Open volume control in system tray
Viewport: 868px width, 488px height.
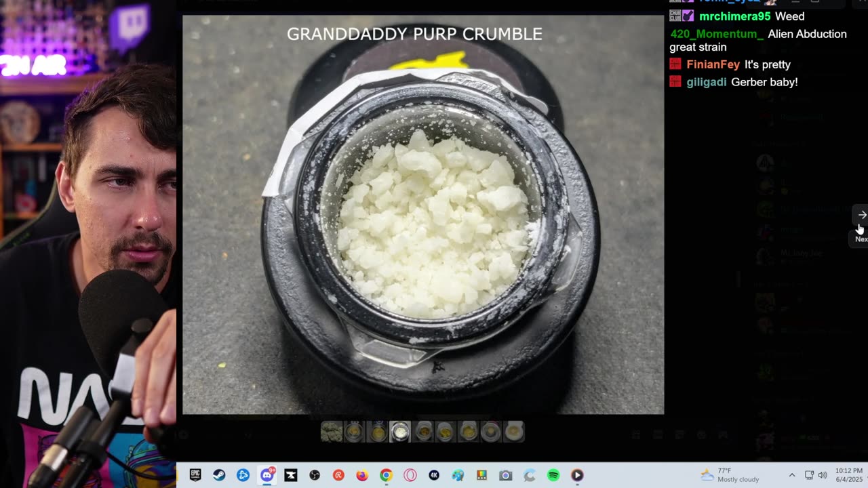click(823, 475)
